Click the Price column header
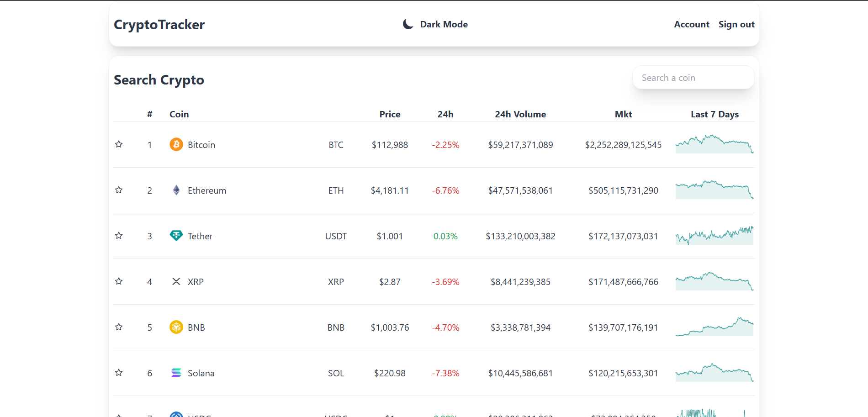868x417 pixels. coord(390,114)
